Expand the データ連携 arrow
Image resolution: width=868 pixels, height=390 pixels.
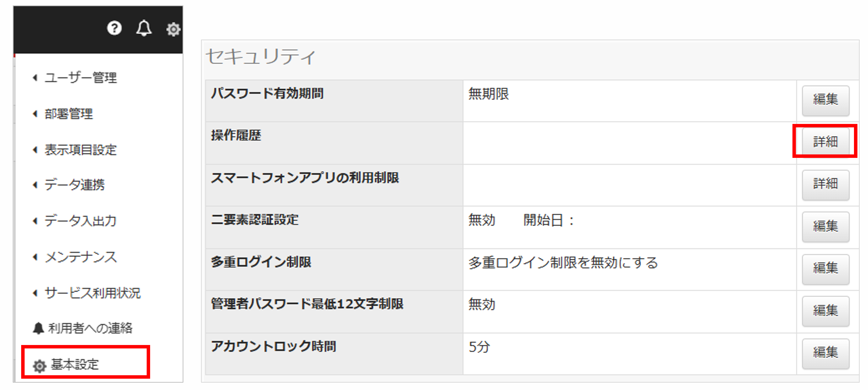pos(35,185)
